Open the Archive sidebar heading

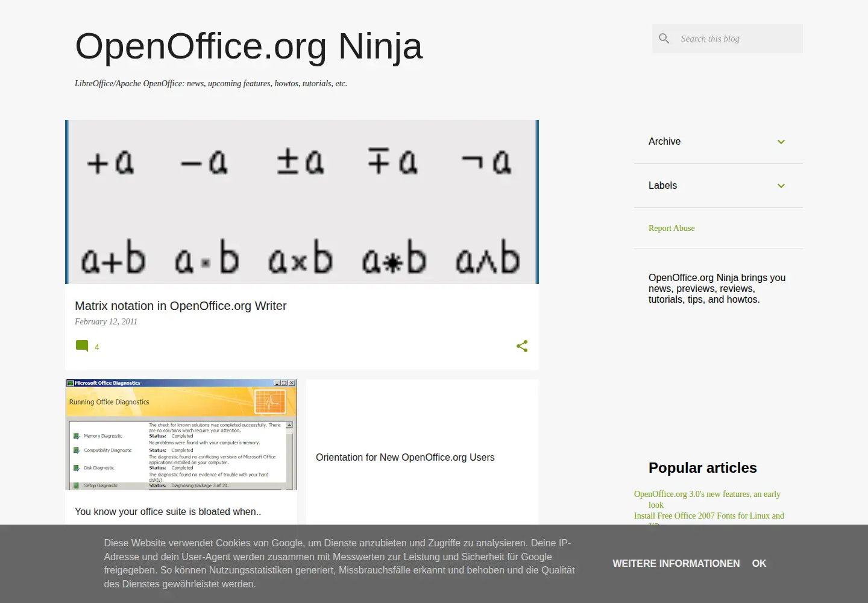pyautogui.click(x=664, y=141)
